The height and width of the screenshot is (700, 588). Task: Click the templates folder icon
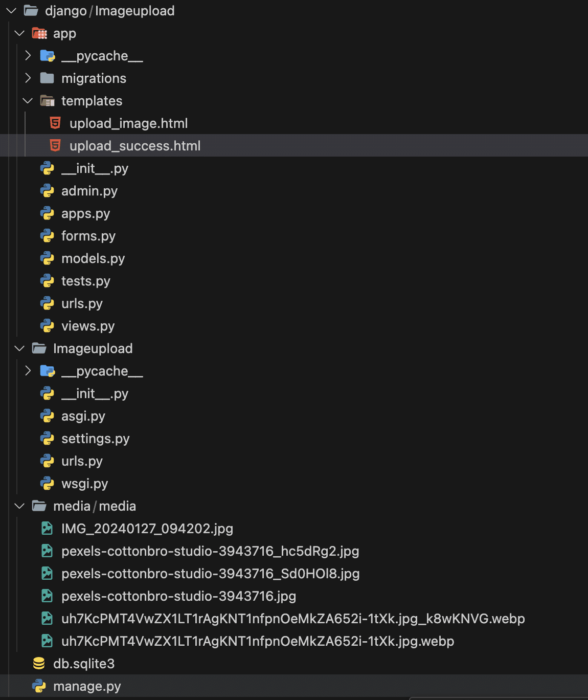47,100
